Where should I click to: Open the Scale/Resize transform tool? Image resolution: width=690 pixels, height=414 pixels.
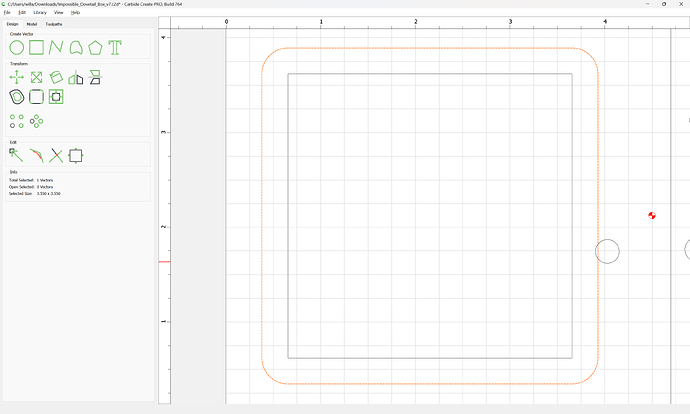[36, 77]
